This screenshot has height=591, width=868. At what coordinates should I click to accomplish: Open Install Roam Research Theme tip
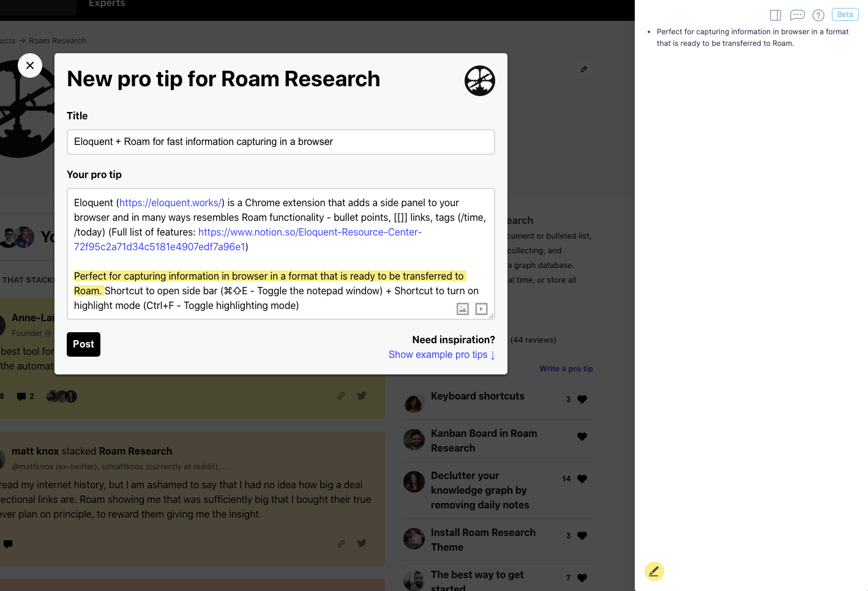(x=483, y=540)
